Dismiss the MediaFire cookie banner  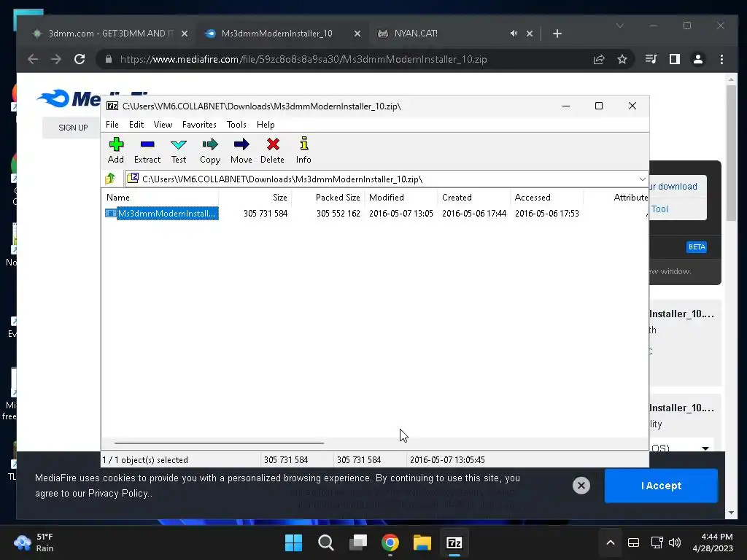(x=581, y=486)
